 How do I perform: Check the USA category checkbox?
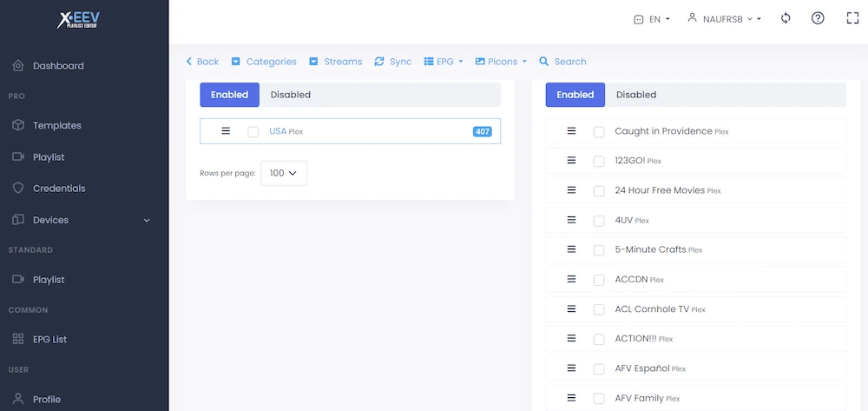(253, 132)
